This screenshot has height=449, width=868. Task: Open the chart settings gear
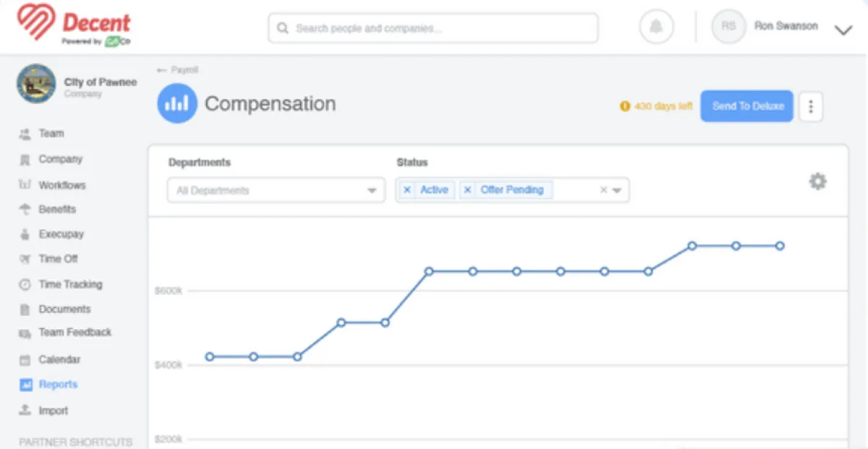pos(817,181)
